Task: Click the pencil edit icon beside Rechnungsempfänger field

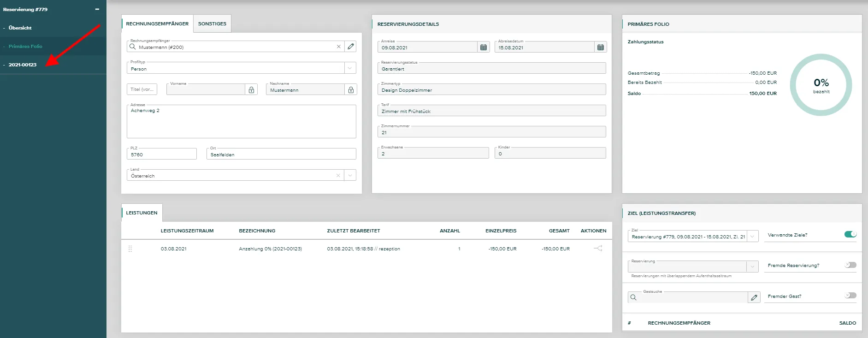Action: [351, 47]
